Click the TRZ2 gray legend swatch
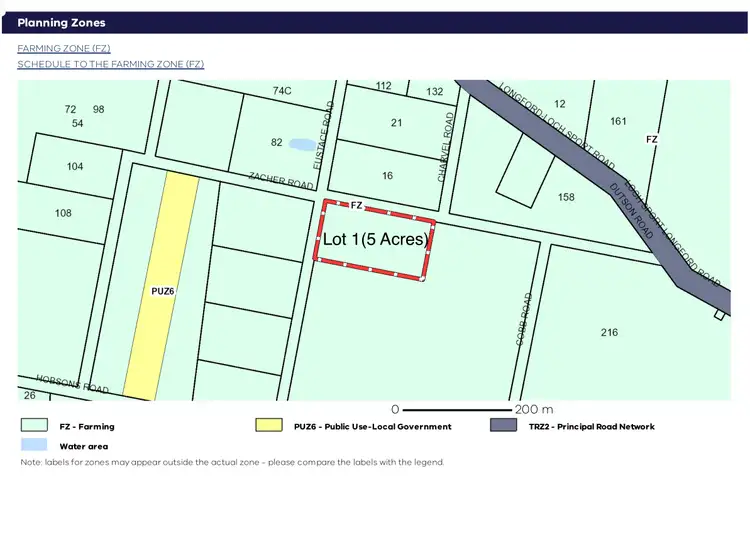This screenshot has width=750, height=535. pos(503,426)
